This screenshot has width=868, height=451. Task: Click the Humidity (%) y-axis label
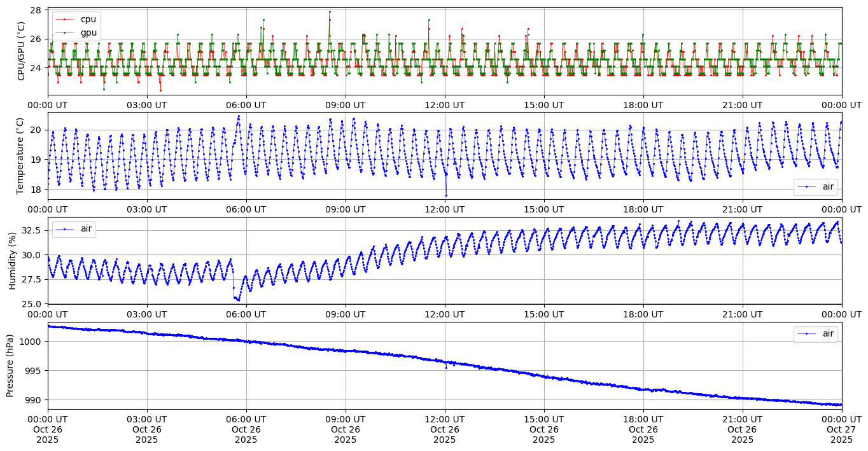(x=12, y=261)
